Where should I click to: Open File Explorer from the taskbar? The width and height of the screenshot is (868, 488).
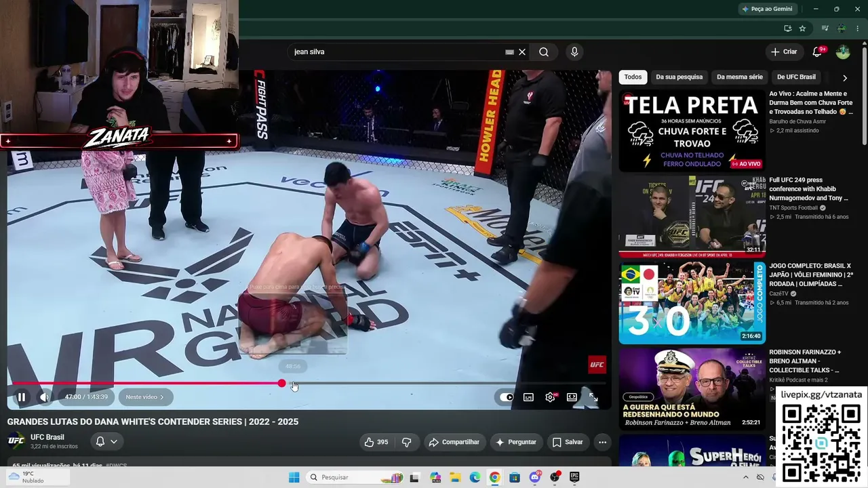click(455, 477)
